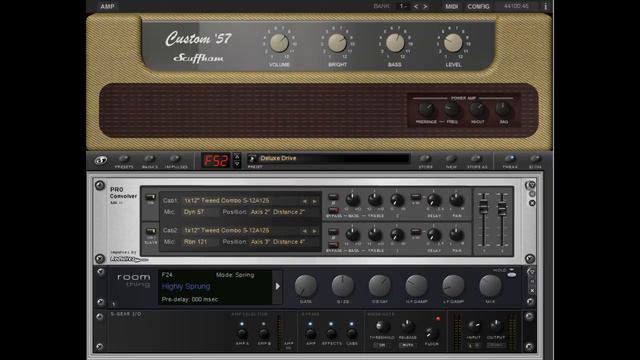Open the PRESETS browser button
Screen dimensions: 640x360
point(124,159)
